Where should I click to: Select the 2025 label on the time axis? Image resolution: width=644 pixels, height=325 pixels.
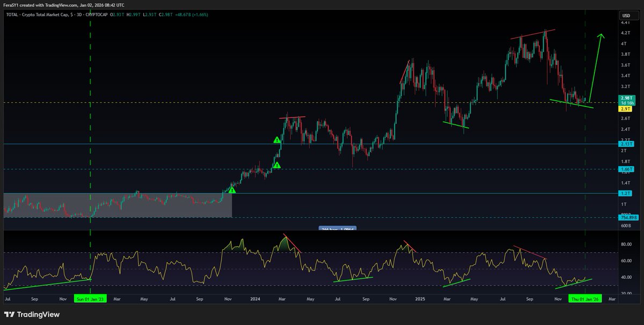coord(421,299)
